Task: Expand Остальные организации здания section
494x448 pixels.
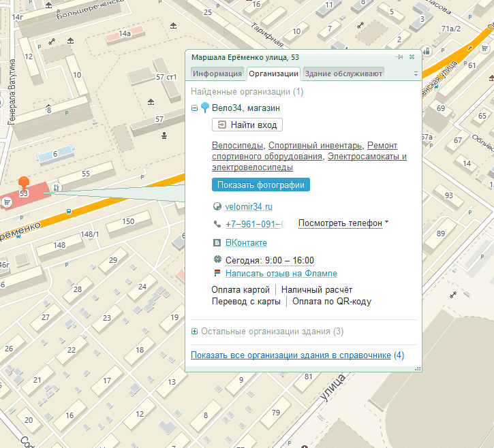Action: click(x=195, y=332)
